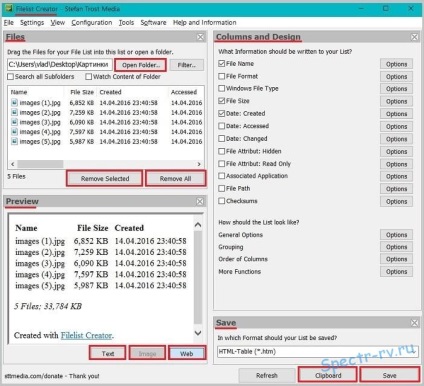Open Options for Order of Columns
Image resolution: width=424 pixels, height=386 pixels.
pyautogui.click(x=396, y=259)
